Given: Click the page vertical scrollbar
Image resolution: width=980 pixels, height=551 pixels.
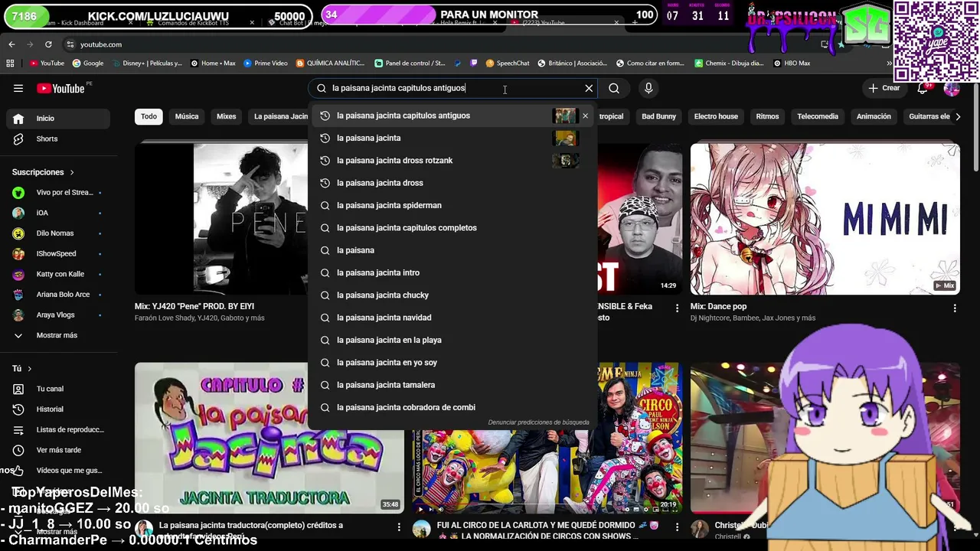Looking at the screenshot, I should click(975, 126).
